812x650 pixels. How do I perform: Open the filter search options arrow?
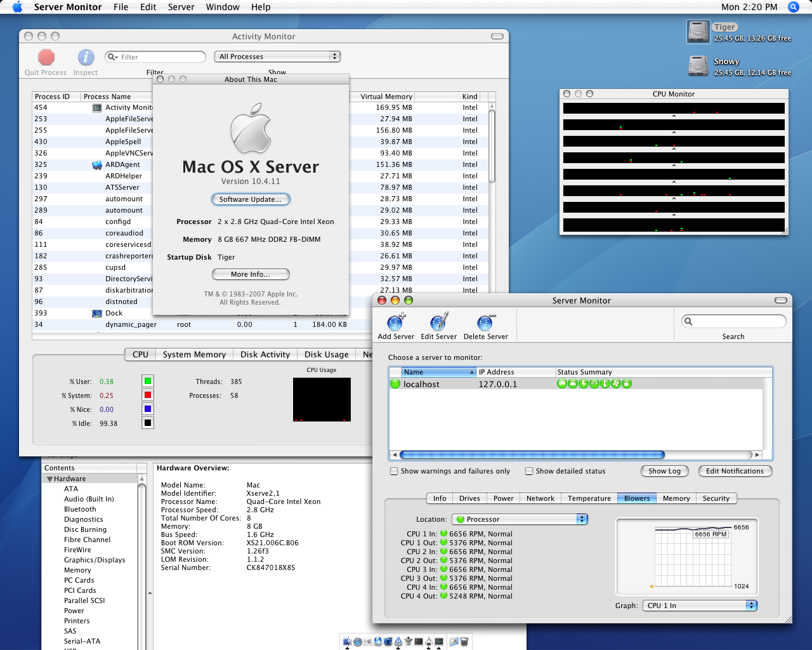tap(113, 57)
